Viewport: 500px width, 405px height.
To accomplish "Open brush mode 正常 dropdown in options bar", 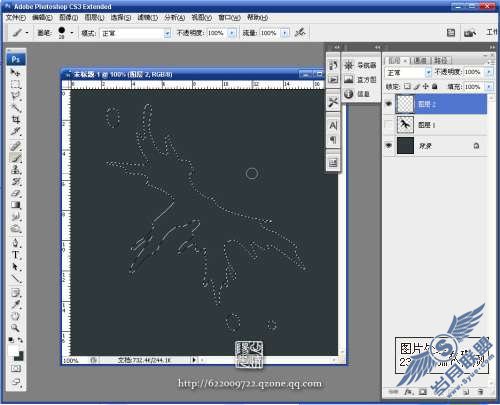I will (x=167, y=33).
